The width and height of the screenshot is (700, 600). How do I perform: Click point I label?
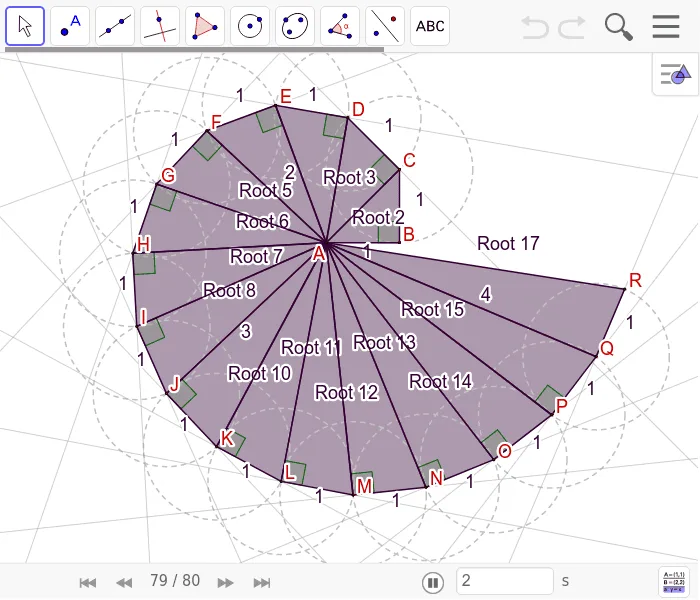coord(143,317)
